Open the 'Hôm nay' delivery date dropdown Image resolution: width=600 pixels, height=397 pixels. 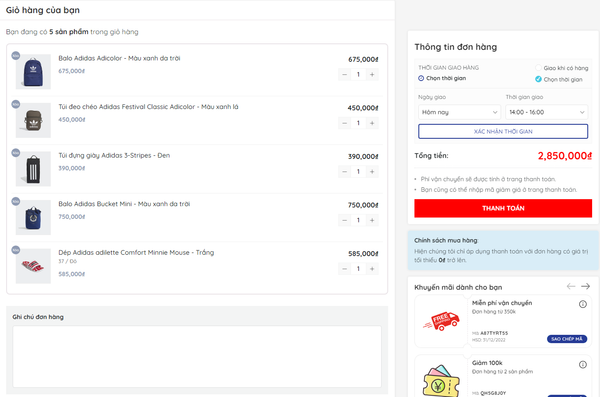459,112
